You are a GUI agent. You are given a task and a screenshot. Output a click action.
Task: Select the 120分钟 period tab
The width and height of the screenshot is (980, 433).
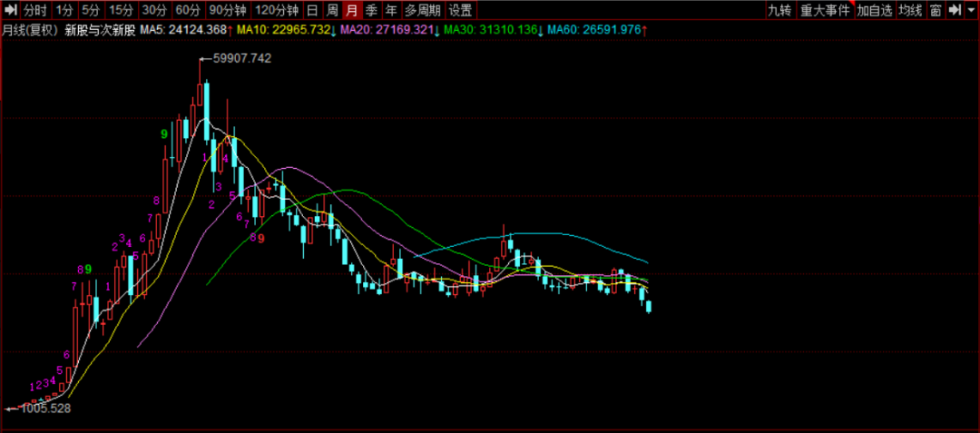tap(276, 11)
